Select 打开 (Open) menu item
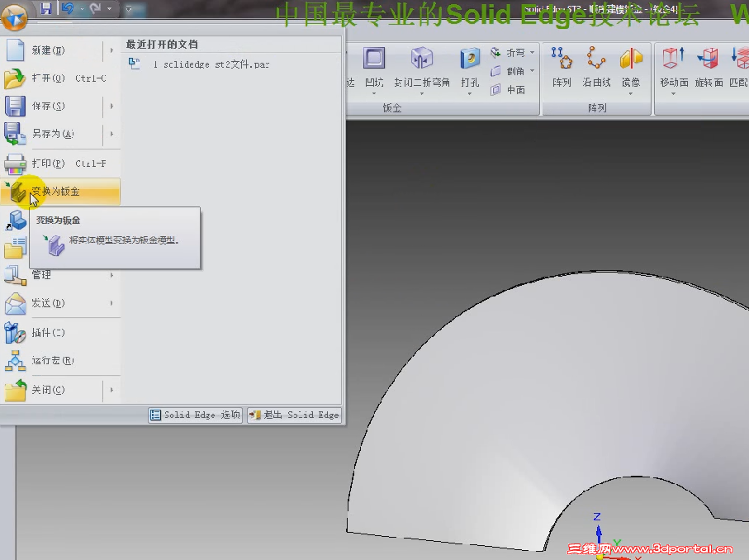749x560 pixels. (x=60, y=78)
